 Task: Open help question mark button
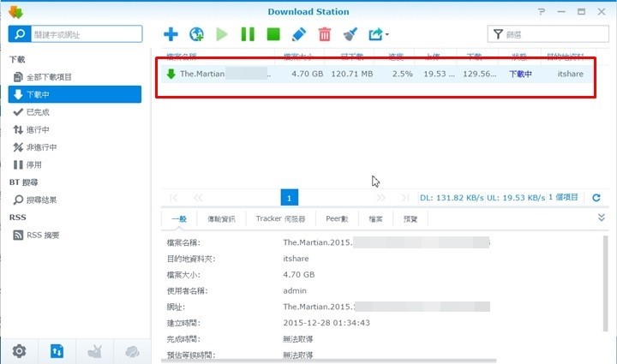coord(542,12)
